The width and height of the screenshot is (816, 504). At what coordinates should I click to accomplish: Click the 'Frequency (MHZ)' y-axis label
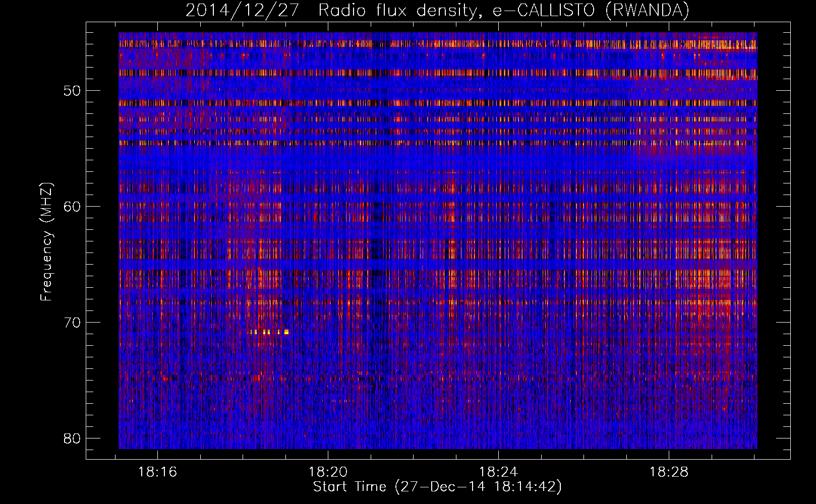46,242
